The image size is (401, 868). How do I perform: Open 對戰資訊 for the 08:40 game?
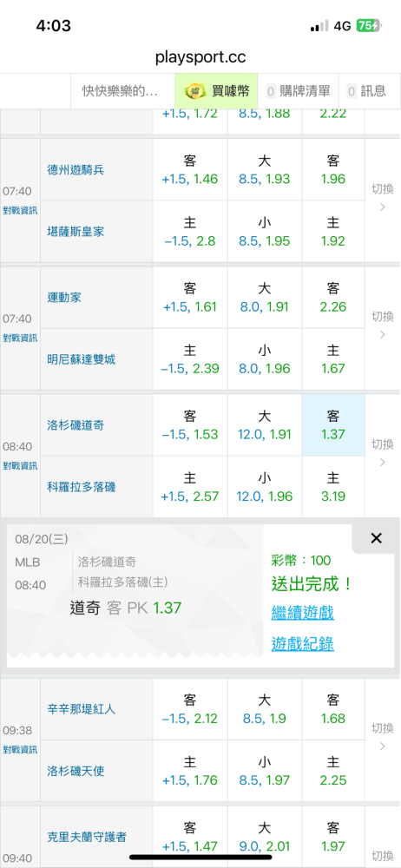20,465
